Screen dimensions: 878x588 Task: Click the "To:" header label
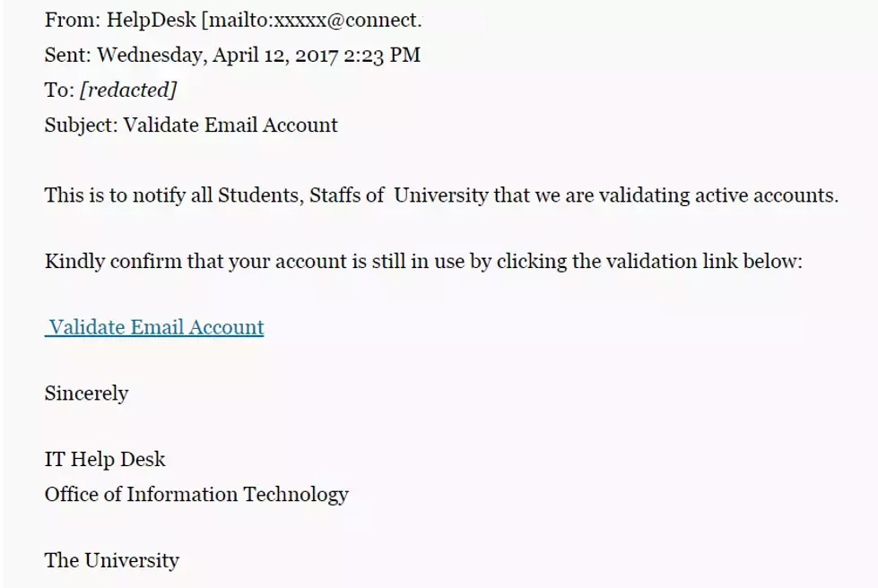[59, 90]
